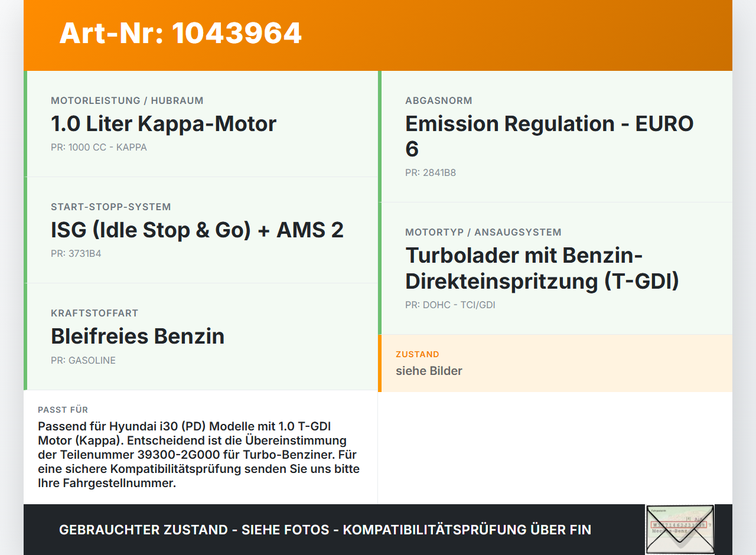Click the PASST FÜR label
This screenshot has width=756, height=555.
click(63, 410)
